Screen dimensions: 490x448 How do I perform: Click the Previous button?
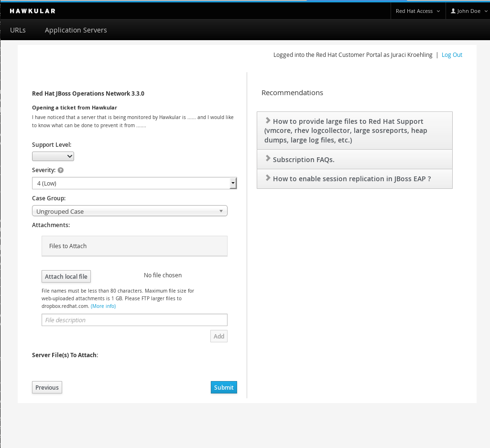(47, 387)
